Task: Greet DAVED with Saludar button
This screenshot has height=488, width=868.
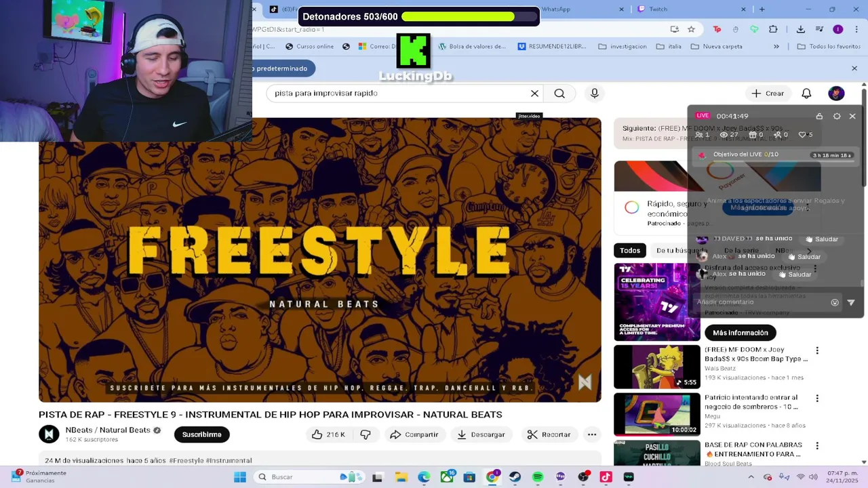Action: coord(822,239)
